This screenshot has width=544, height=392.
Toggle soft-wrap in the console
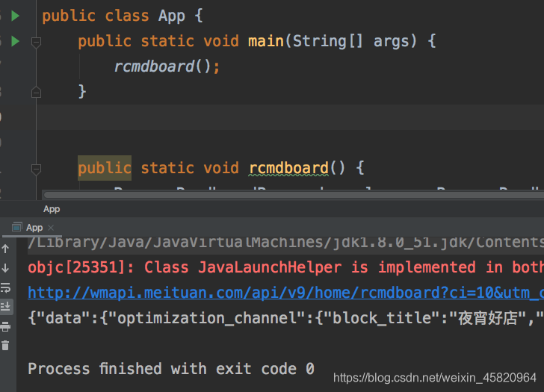tap(5, 287)
